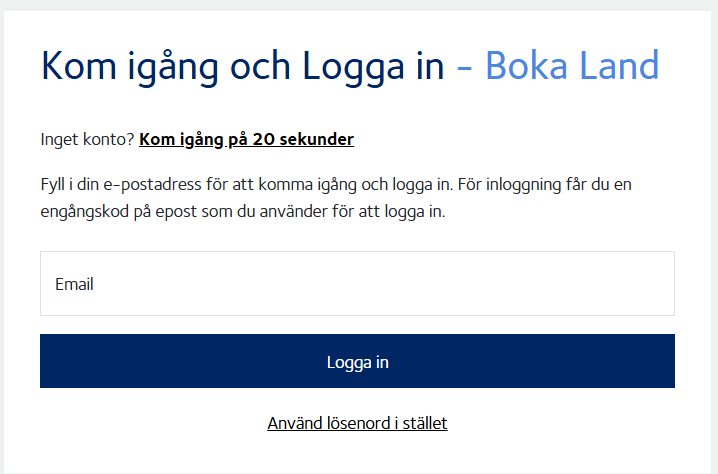
Task: Click the Inget konto? text
Action: [x=87, y=140]
